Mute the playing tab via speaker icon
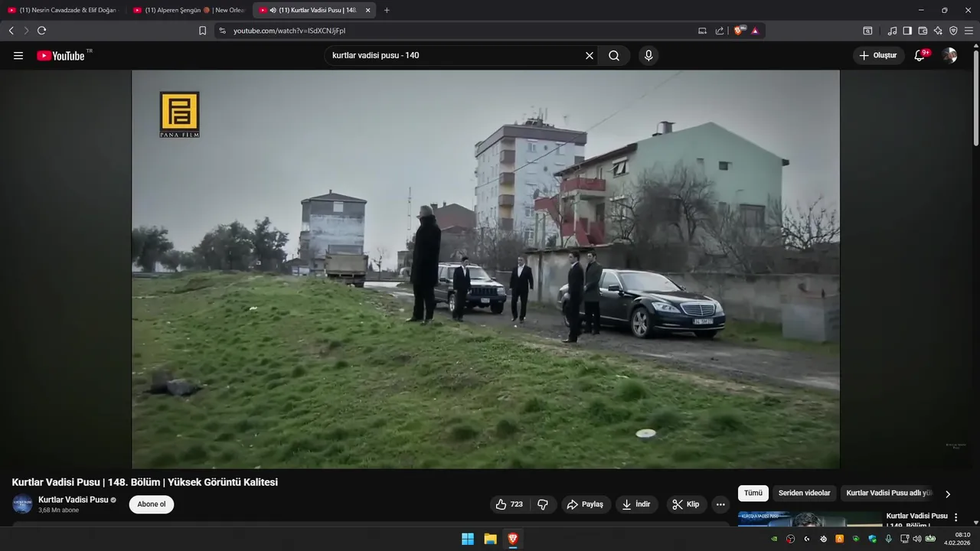The width and height of the screenshot is (980, 551). point(273,10)
